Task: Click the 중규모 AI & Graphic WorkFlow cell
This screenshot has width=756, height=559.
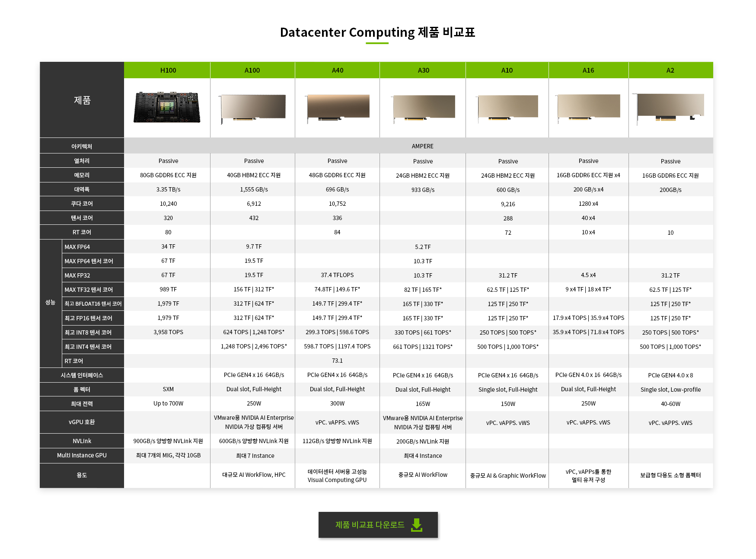Action: click(508, 476)
